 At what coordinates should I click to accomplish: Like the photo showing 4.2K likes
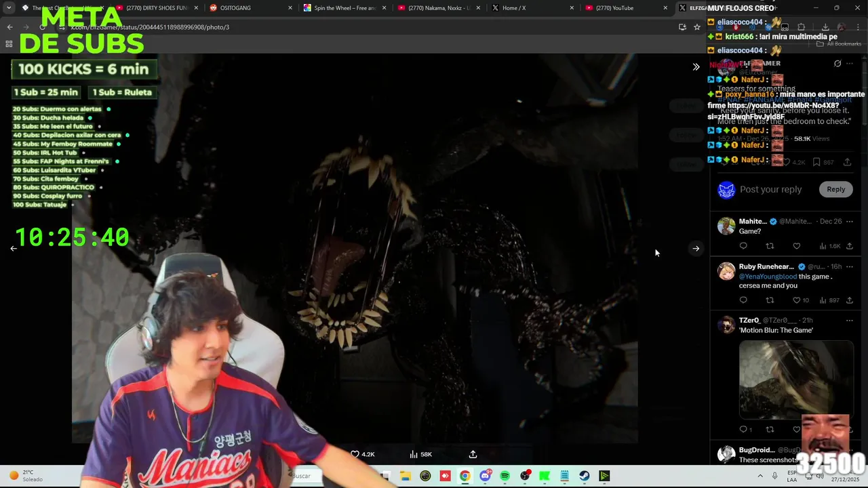(362, 454)
